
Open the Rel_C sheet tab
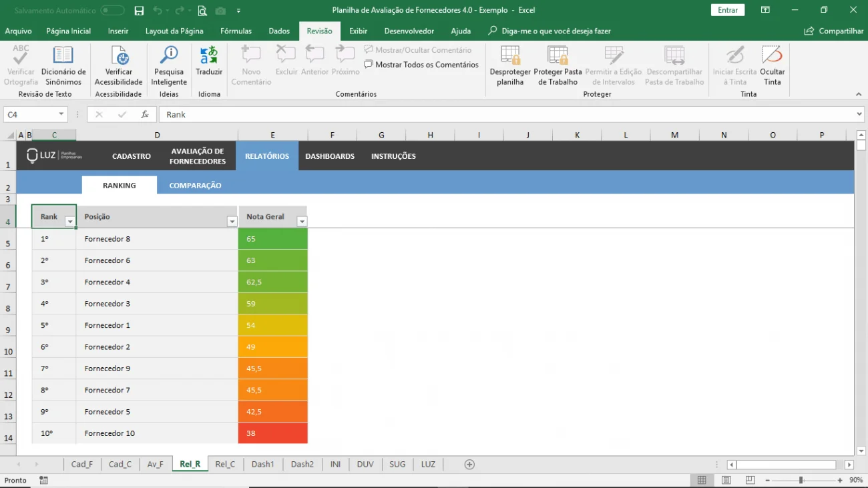tap(225, 465)
